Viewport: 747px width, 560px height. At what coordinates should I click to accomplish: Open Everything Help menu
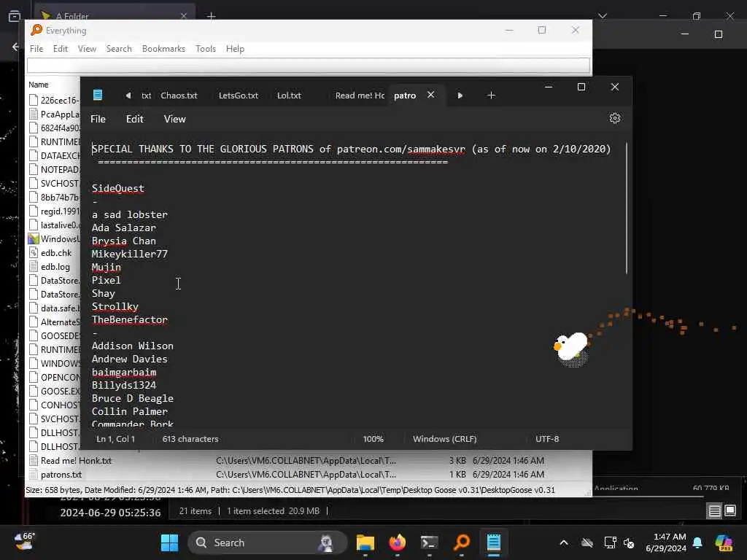235,49
